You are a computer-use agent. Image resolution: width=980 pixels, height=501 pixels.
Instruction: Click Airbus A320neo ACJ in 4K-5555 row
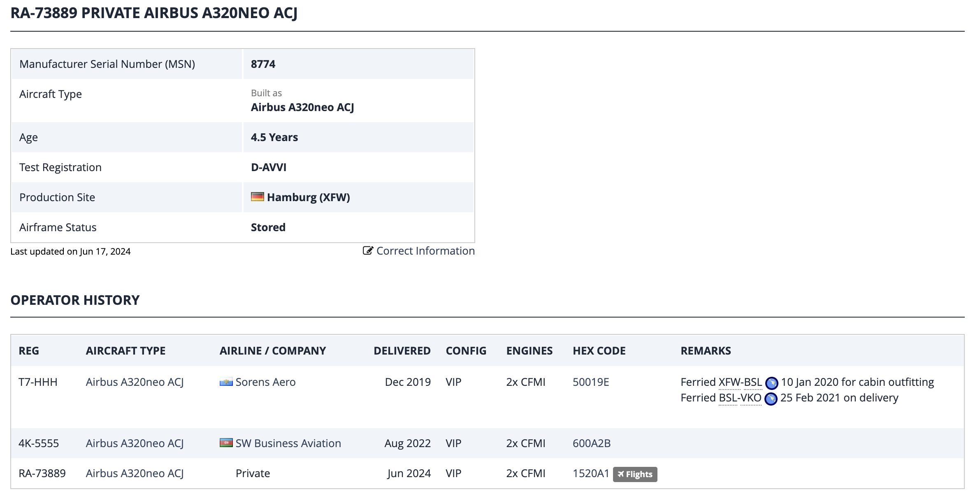135,443
